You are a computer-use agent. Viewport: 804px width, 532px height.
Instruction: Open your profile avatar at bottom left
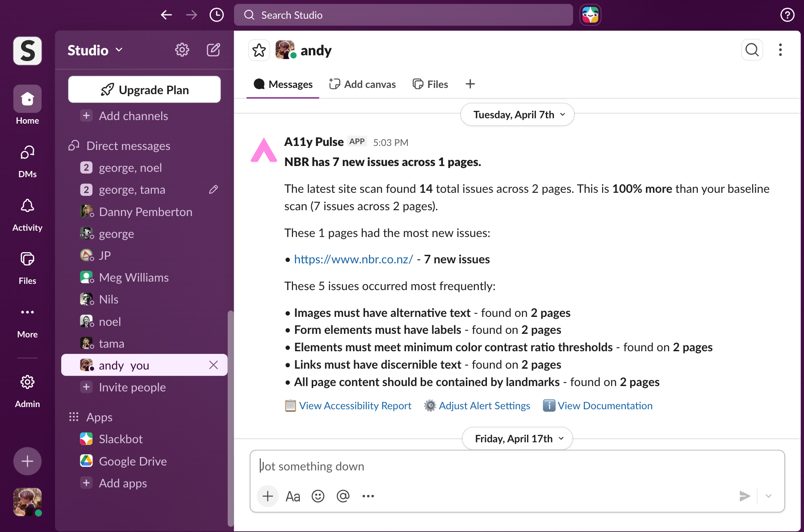pyautogui.click(x=27, y=502)
